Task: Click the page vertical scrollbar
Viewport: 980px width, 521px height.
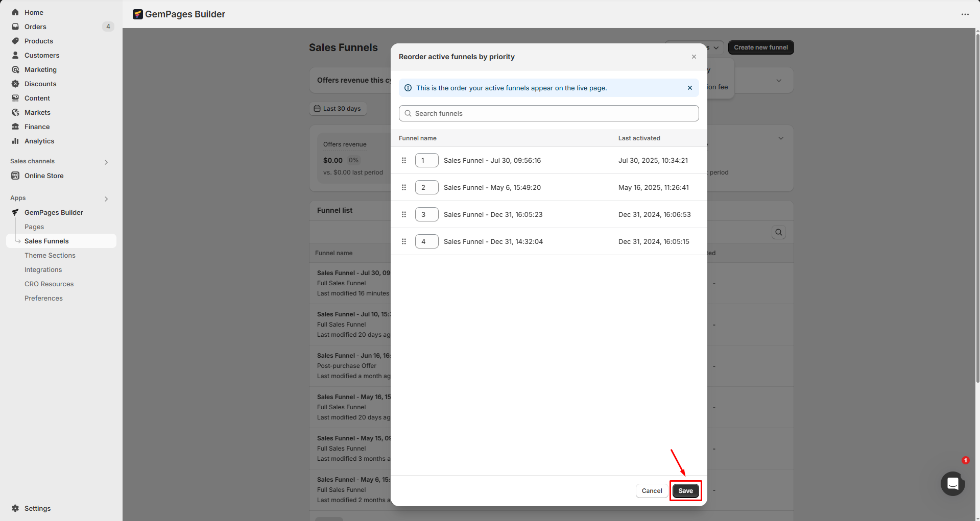Action: (x=977, y=204)
